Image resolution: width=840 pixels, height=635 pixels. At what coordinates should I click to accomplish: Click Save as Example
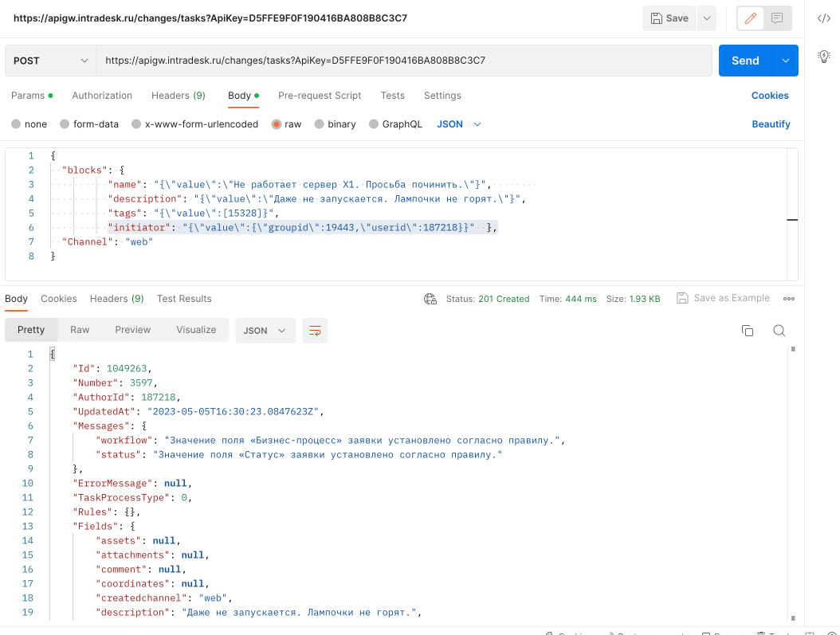(x=723, y=298)
